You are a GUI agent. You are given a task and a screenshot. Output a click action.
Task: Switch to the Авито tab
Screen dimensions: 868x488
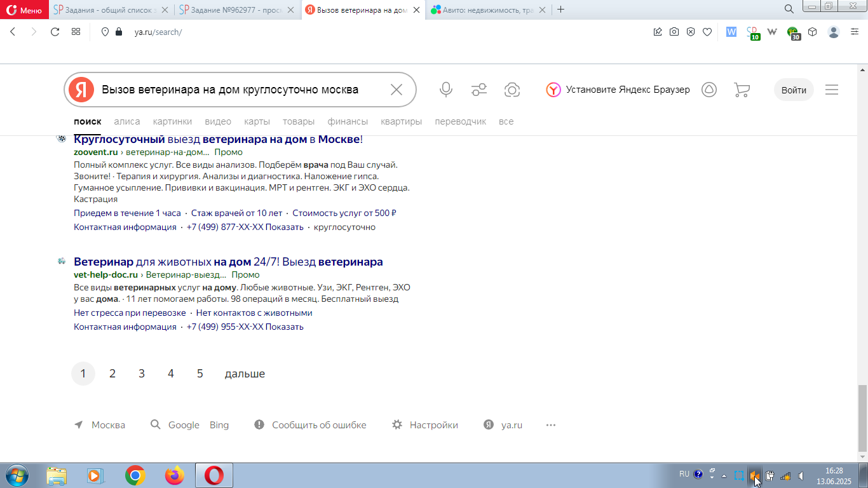click(488, 10)
